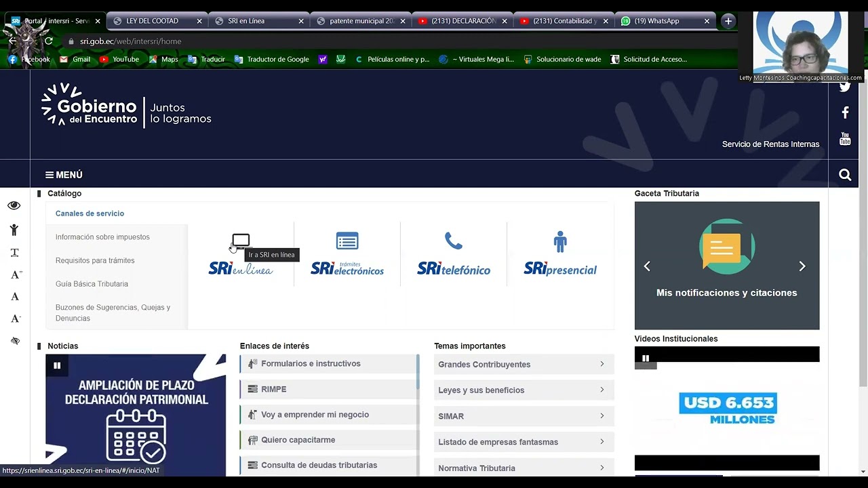The image size is (868, 488).
Task: Open the Solicitud de Acceso bookmark
Action: coord(649,59)
